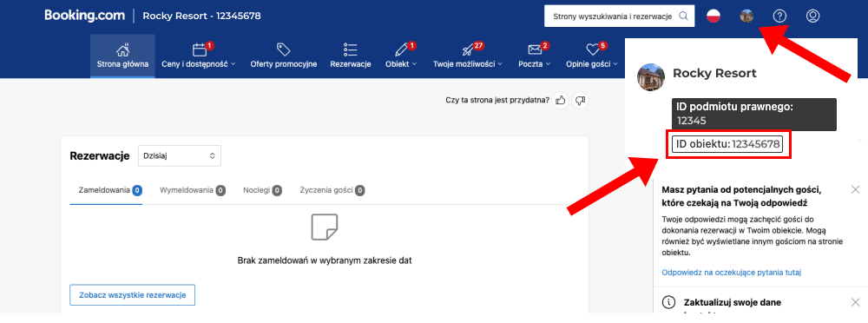
Task: Click the envelope icon above Poczta
Action: click(x=535, y=49)
